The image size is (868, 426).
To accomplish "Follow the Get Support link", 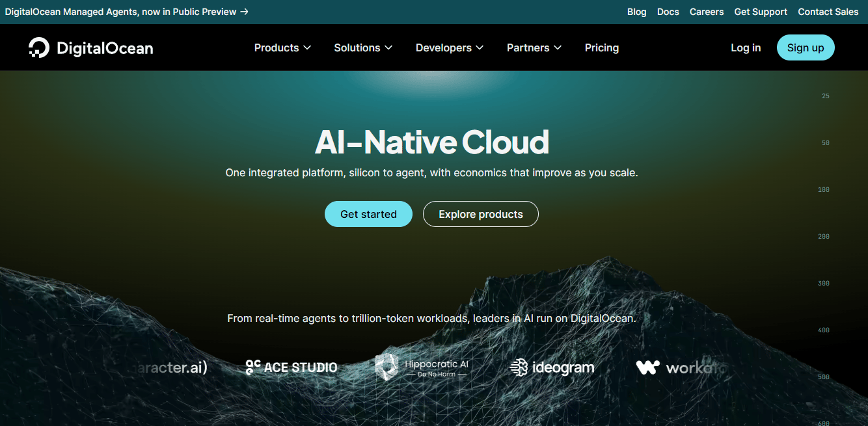I will tap(761, 12).
